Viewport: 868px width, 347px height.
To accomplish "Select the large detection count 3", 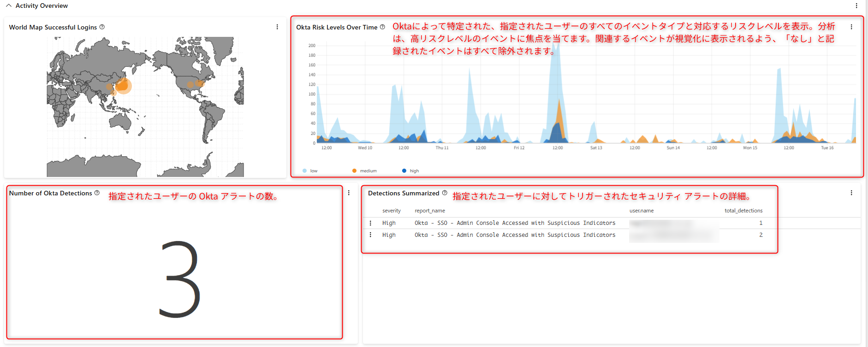I will coord(180,279).
